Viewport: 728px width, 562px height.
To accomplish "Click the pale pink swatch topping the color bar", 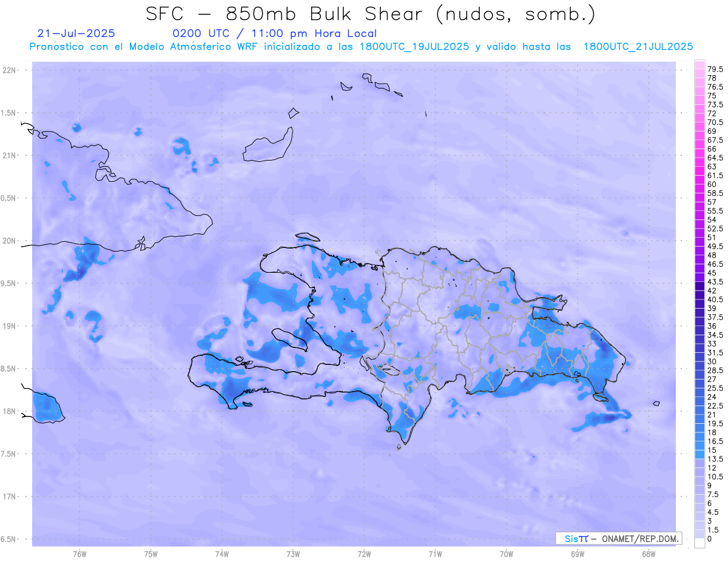I will coord(699,65).
